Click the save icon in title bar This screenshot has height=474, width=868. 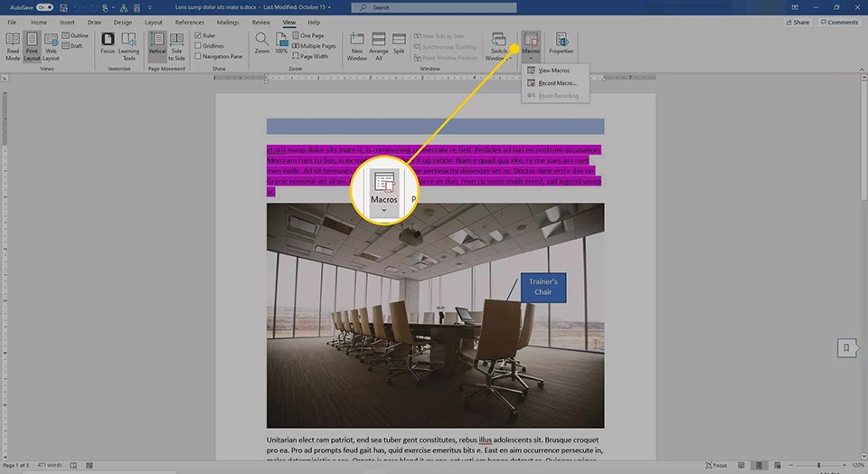click(x=63, y=8)
